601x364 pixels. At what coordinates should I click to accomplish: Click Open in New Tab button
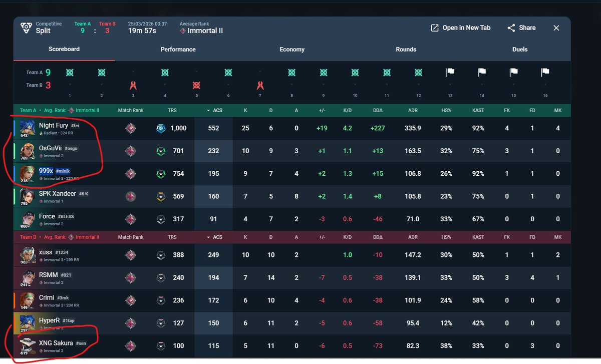461,28
